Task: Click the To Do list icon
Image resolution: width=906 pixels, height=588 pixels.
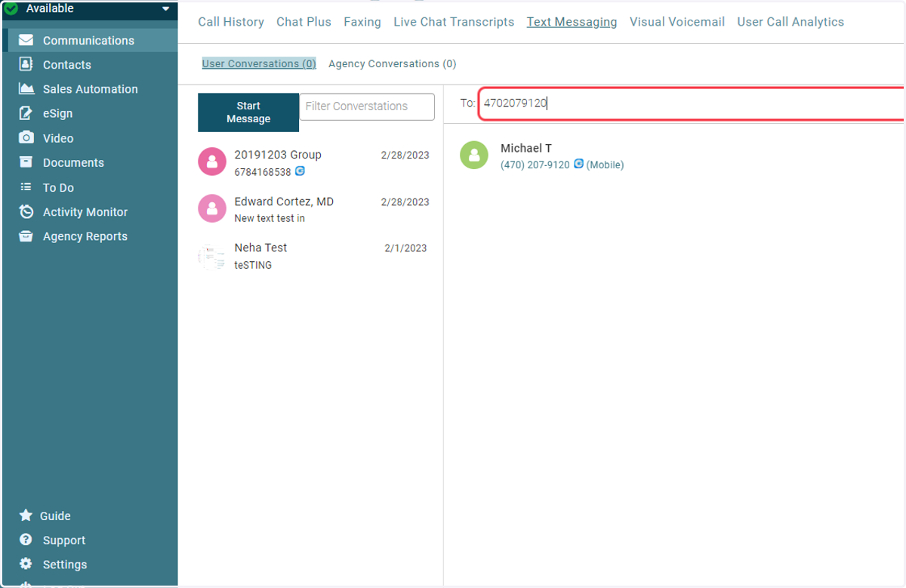Action: 26,186
